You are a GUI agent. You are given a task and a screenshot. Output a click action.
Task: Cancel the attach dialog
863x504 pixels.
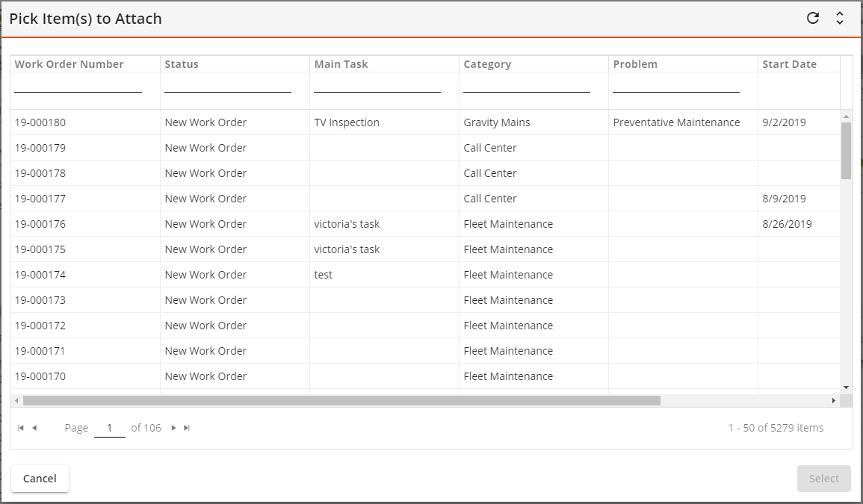[40, 478]
